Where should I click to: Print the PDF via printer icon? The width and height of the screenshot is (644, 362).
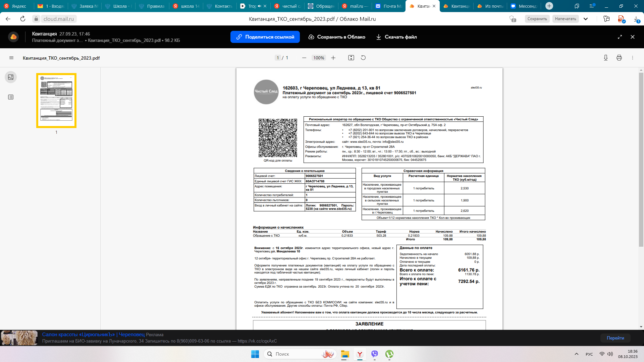click(x=619, y=58)
